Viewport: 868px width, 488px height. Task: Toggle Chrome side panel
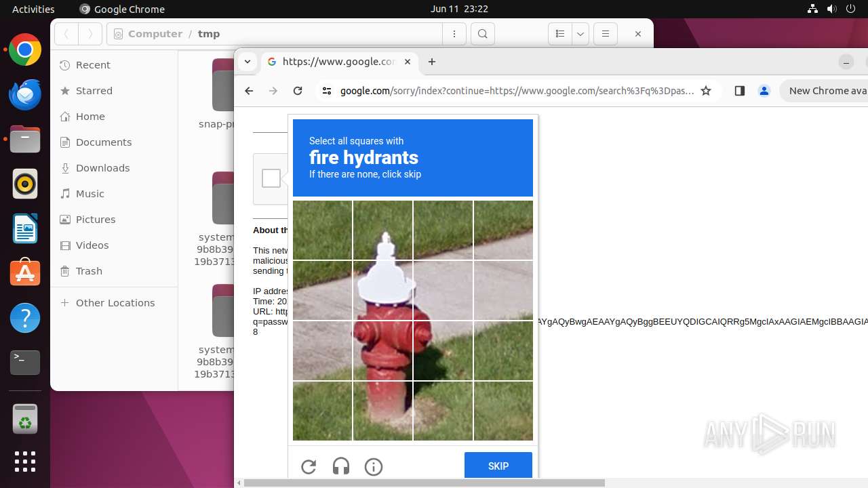click(x=740, y=91)
